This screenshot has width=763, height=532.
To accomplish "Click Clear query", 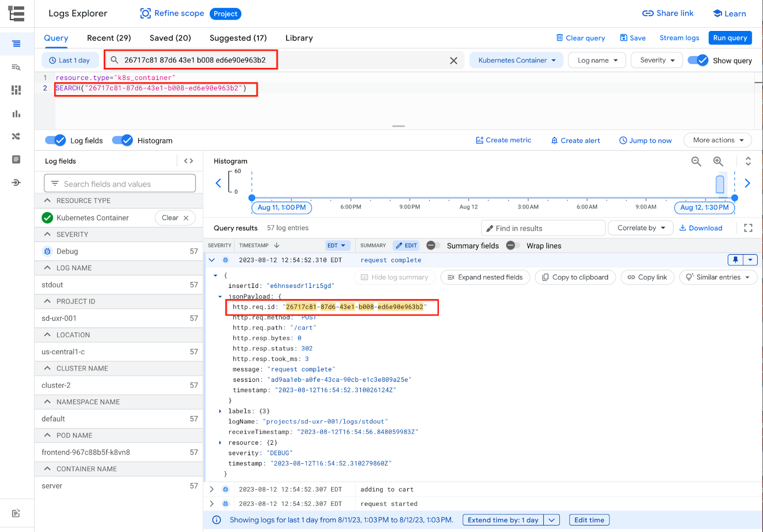I will click(580, 38).
